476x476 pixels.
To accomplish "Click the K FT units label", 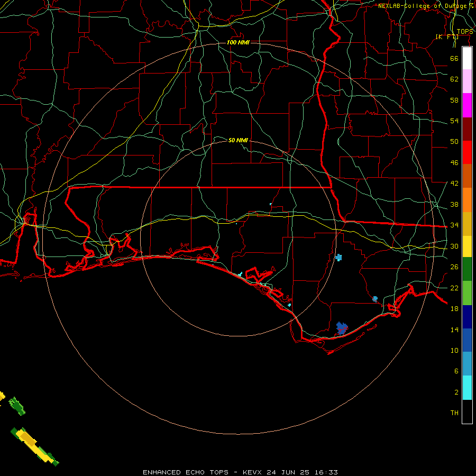I will point(447,36).
